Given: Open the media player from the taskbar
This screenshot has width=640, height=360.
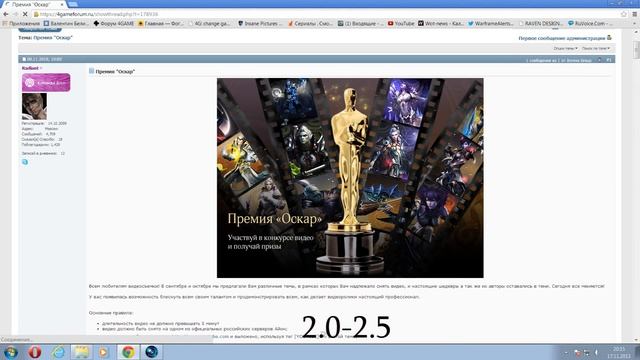Looking at the screenshot, I should click(x=104, y=352).
